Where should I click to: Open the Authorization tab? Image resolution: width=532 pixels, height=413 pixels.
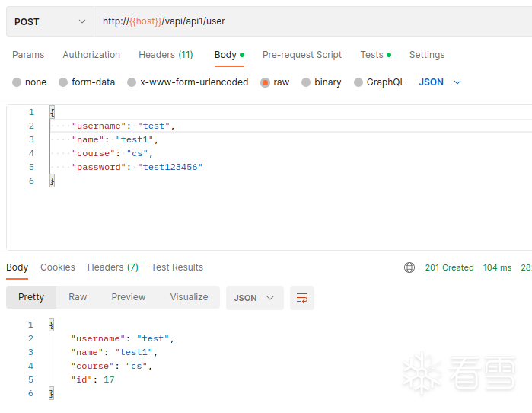[91, 55]
